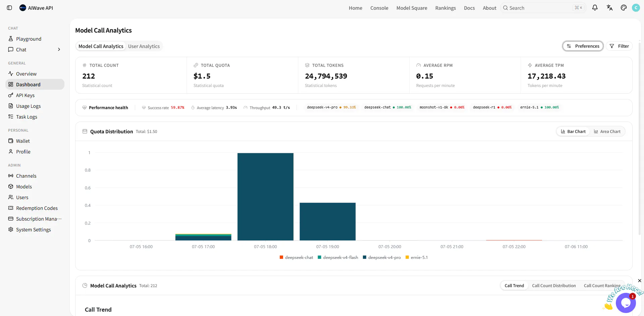Open the language translation menu icon

(609, 8)
